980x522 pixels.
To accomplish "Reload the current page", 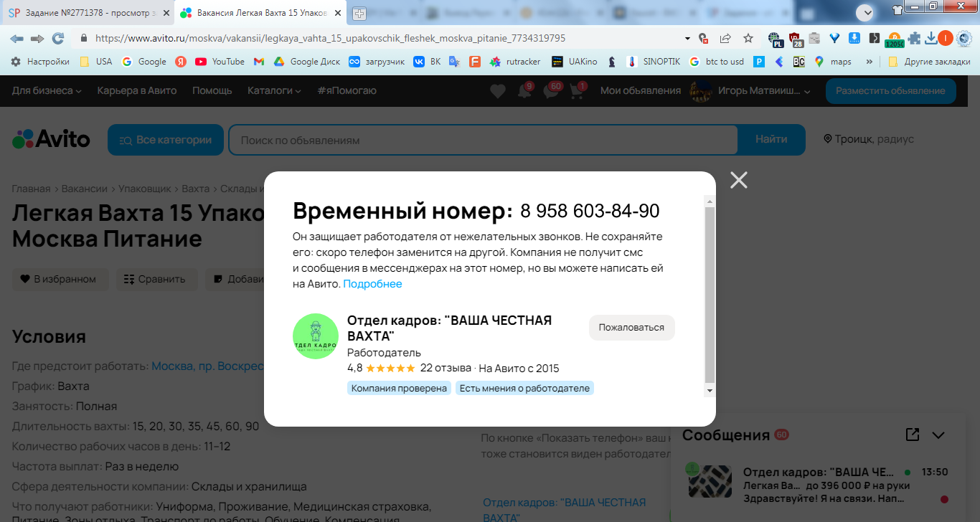I will click(x=58, y=38).
